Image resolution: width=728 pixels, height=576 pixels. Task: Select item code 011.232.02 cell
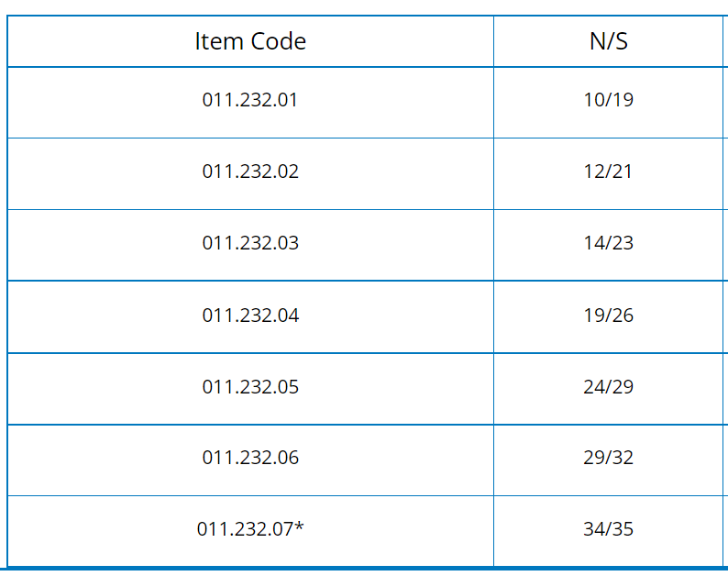coord(250,172)
